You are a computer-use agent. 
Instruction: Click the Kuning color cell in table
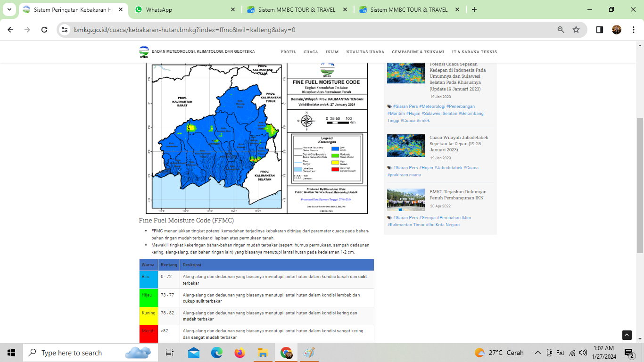149,316
